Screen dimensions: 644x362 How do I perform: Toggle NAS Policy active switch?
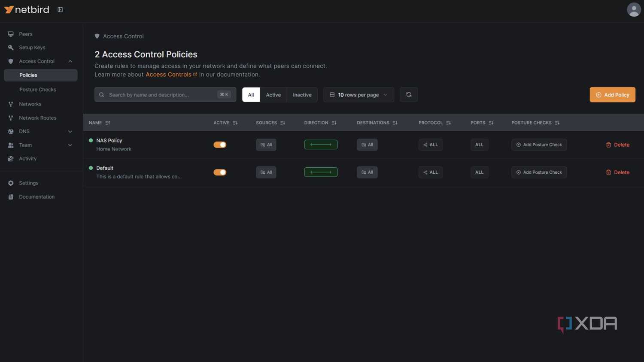220,145
